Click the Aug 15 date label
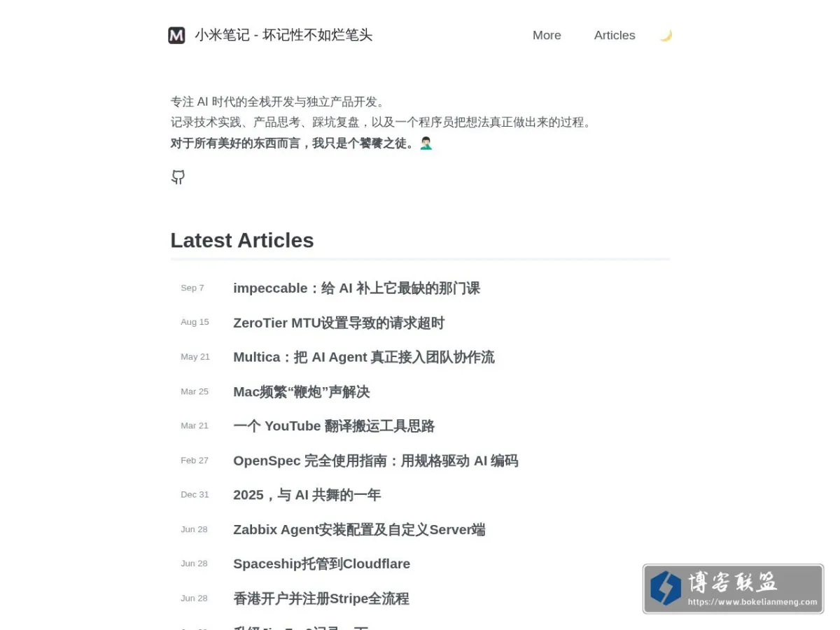The width and height of the screenshot is (840, 630). point(195,323)
